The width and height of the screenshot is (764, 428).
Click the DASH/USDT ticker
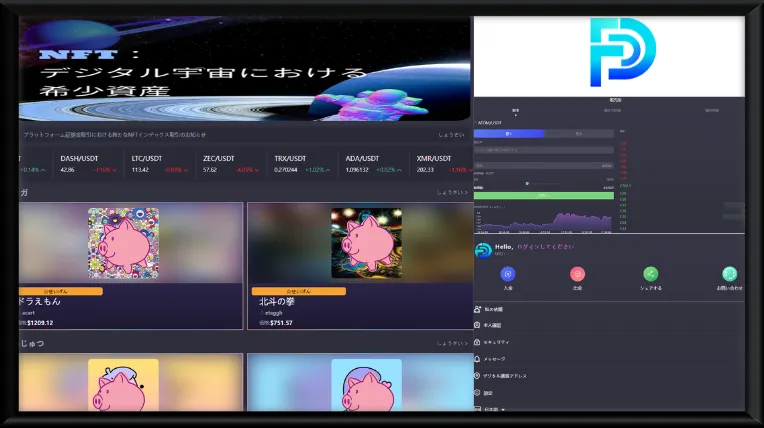click(88, 164)
